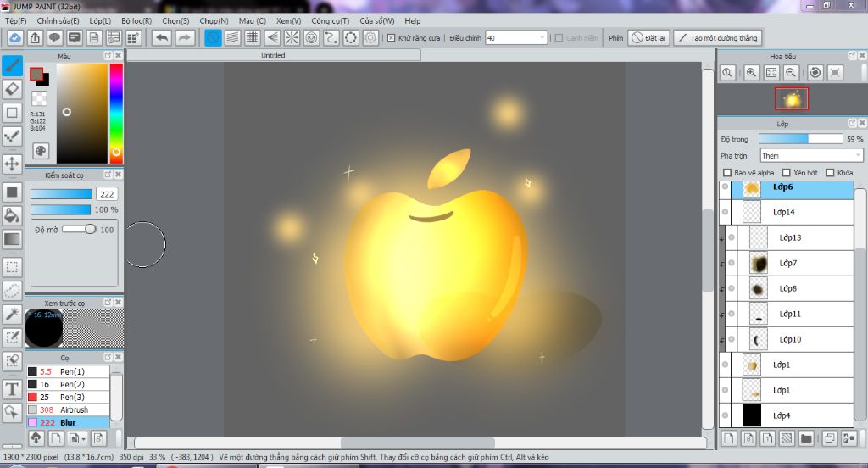Click the cloud save icon in toolbar
868x468 pixels.
15,37
